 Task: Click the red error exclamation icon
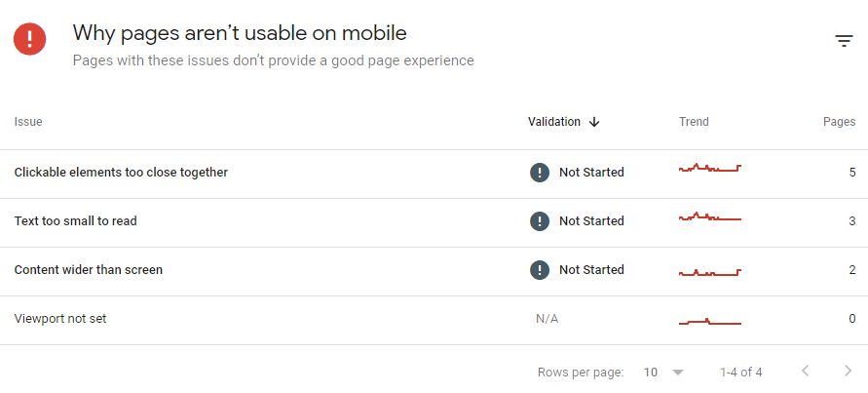[30, 39]
